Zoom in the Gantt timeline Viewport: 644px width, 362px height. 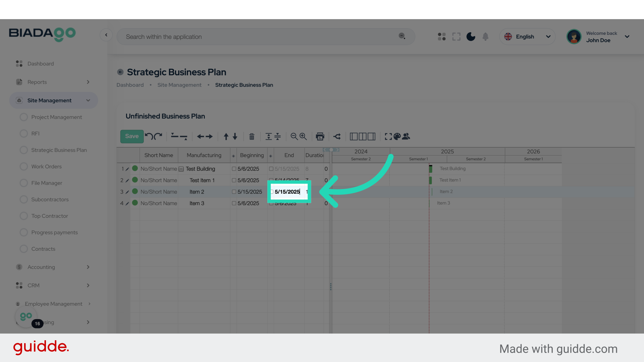click(303, 136)
